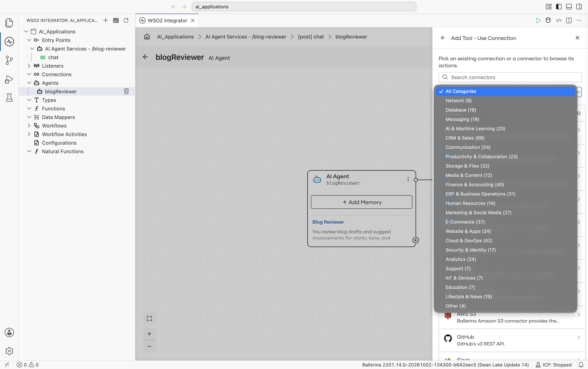
Task: Focus the Search connectors input field
Action: [x=510, y=77]
